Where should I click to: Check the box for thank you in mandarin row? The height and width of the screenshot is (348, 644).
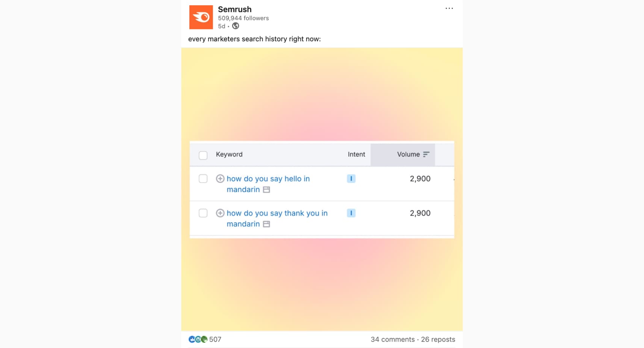click(x=203, y=213)
